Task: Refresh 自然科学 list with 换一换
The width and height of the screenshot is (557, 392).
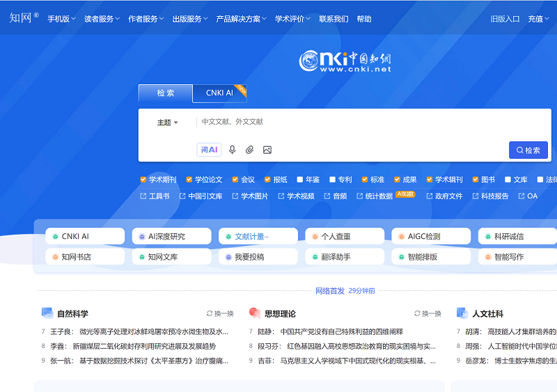Action: pos(220,313)
